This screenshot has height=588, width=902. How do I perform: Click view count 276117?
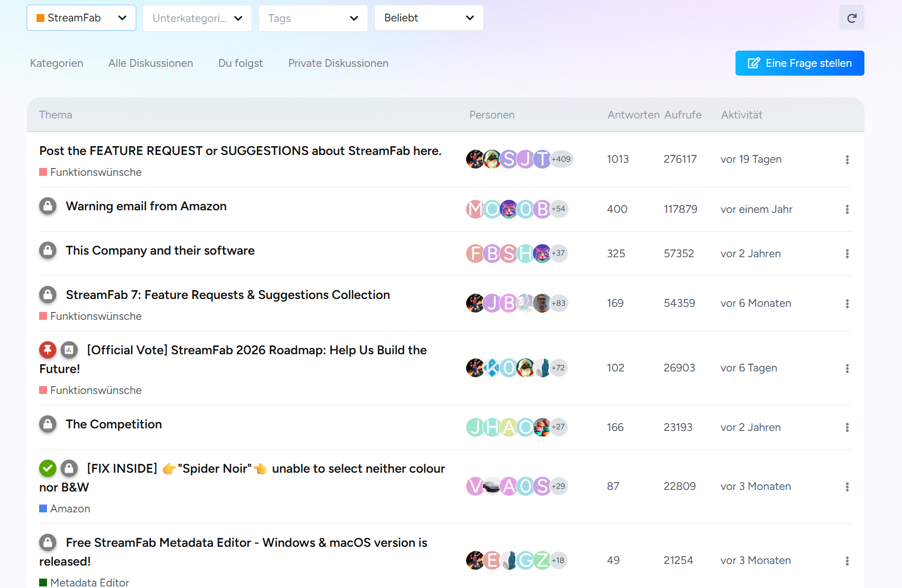coord(680,159)
